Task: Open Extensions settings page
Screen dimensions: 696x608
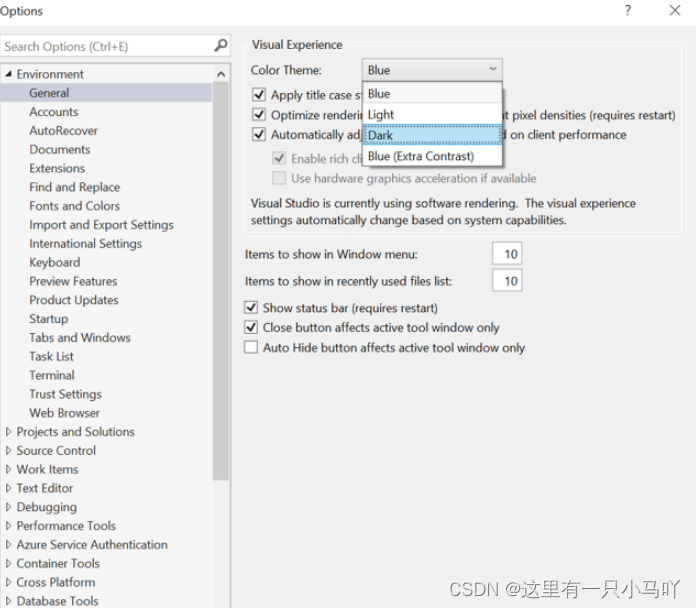Action: coord(57,168)
